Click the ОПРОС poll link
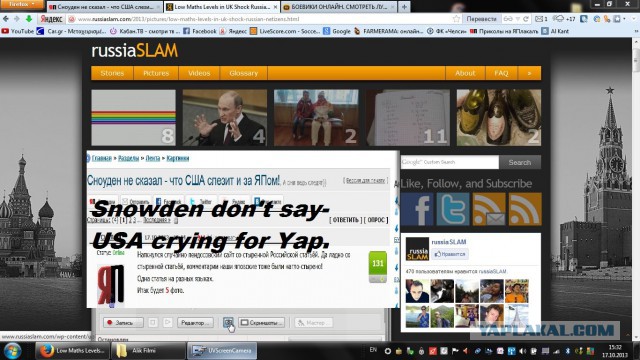This screenshot has width=640, height=360. tap(376, 220)
